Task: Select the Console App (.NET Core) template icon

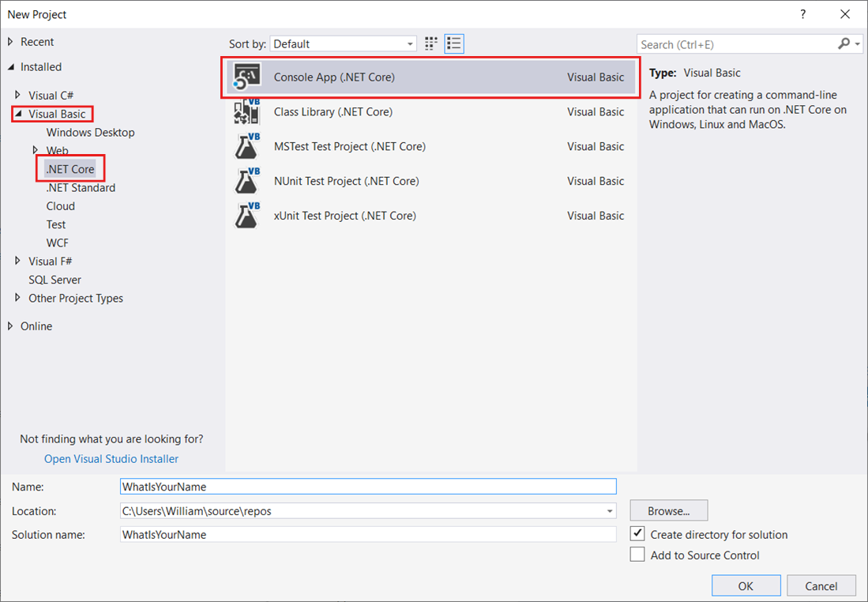Action: pyautogui.click(x=247, y=77)
